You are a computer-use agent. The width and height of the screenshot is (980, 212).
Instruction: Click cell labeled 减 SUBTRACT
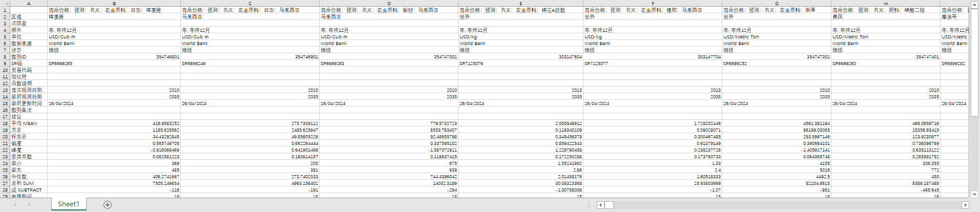29,190
